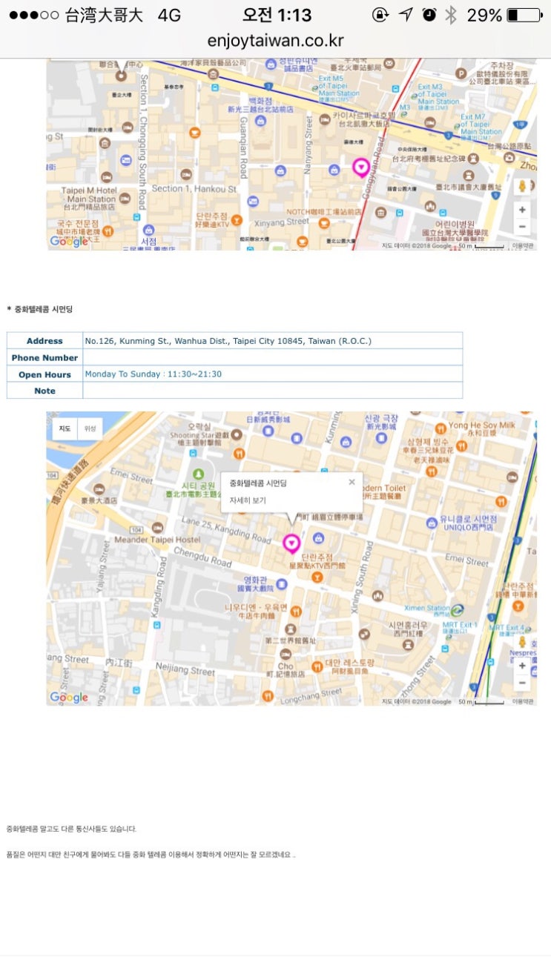This screenshot has width=551, height=980.
Task: Tap the UNIQLO 시먼점 shopping icon
Action: point(432,523)
